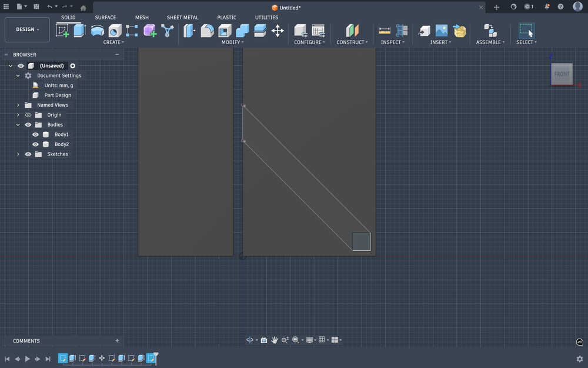The width and height of the screenshot is (588, 368).
Task: Open the DESIGN workspace dropdown
Action: coord(27,29)
